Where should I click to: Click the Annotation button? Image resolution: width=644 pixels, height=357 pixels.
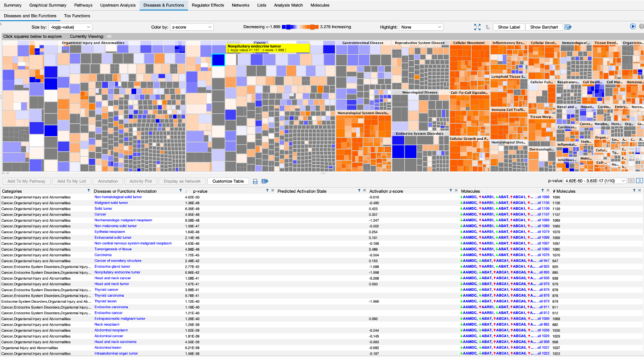click(108, 181)
